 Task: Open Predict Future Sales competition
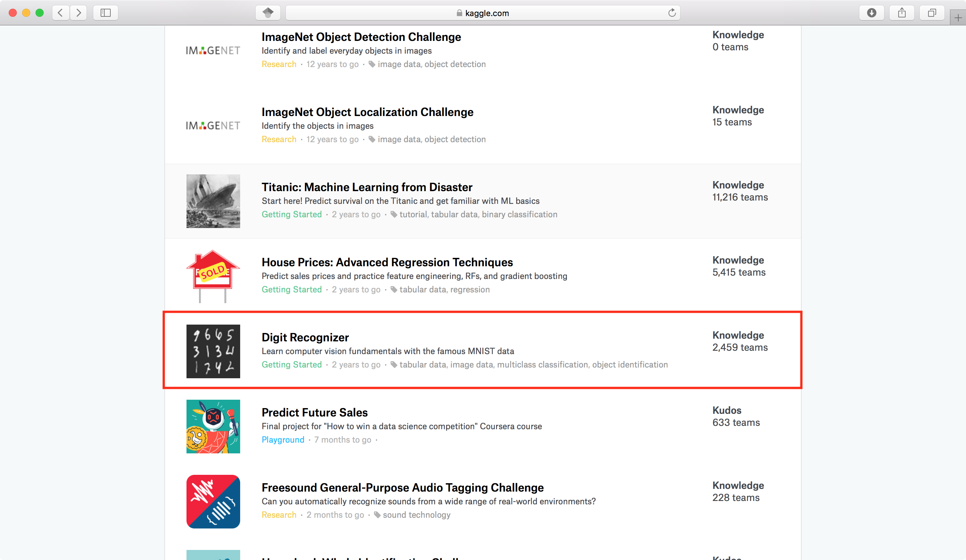pyautogui.click(x=314, y=412)
